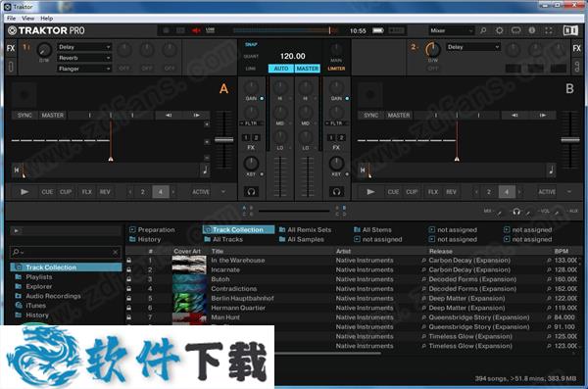
Task: Click the info icon in the header
Action: (x=532, y=30)
